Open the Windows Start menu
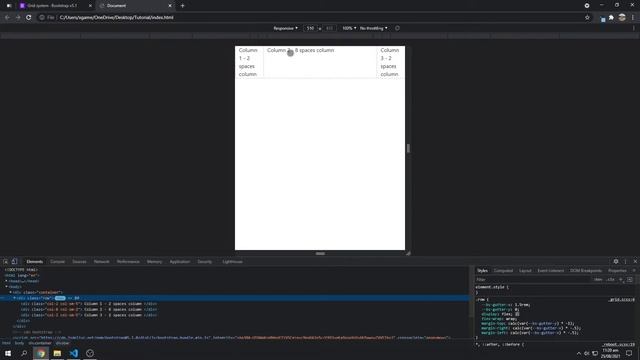The height and width of the screenshot is (360, 640). (8, 353)
